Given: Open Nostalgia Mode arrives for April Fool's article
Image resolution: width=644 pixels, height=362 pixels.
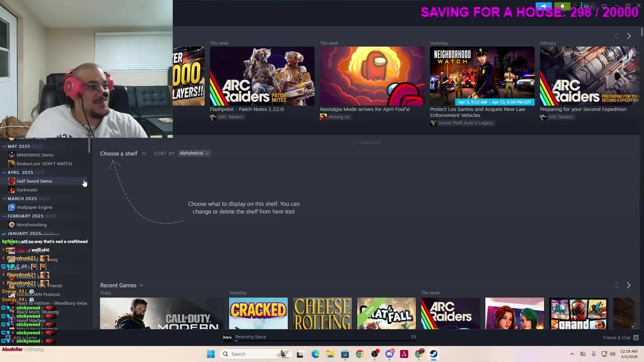Looking at the screenshot, I should [x=365, y=109].
